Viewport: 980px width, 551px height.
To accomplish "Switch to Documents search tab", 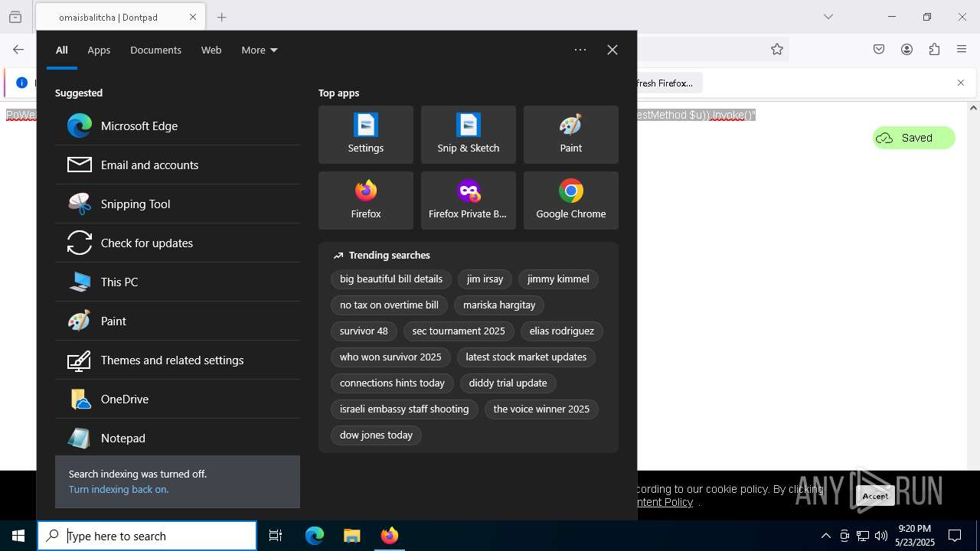I will tap(155, 50).
